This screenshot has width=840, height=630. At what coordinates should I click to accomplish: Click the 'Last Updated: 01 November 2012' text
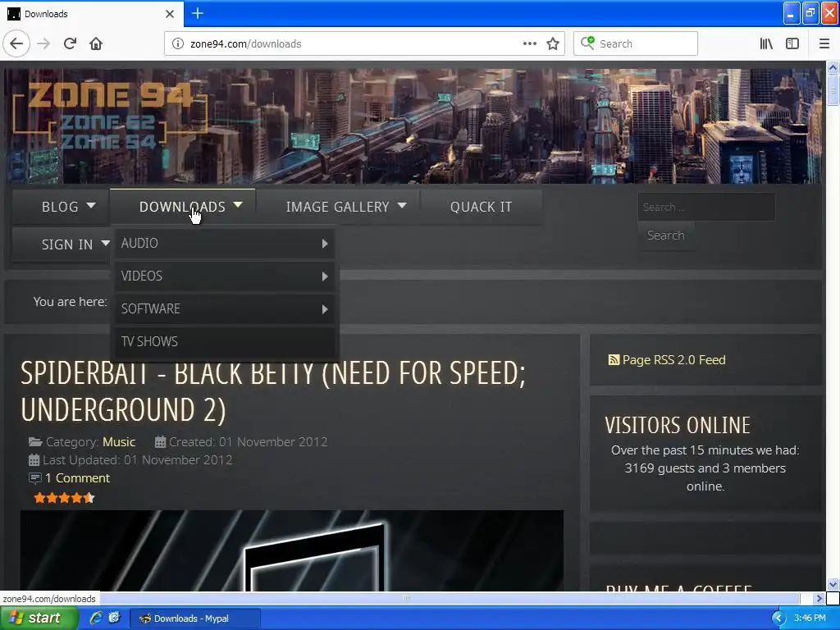click(137, 460)
